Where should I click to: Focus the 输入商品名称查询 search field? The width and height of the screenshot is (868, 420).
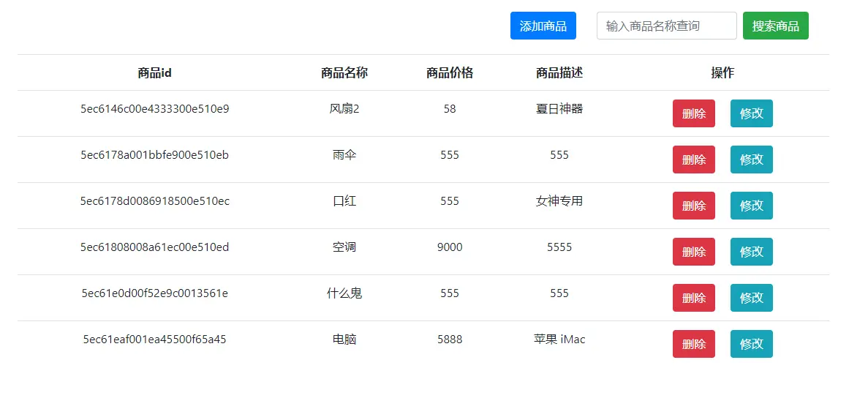point(666,26)
